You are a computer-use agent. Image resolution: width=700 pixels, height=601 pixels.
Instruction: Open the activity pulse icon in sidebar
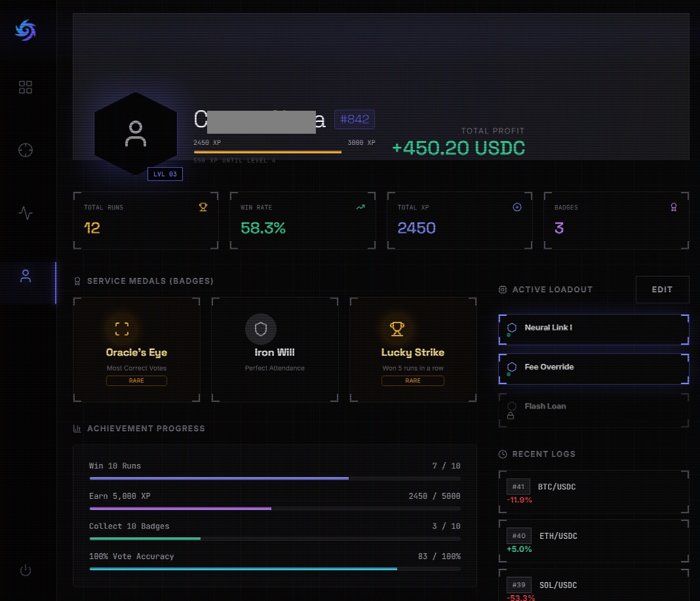tap(26, 213)
